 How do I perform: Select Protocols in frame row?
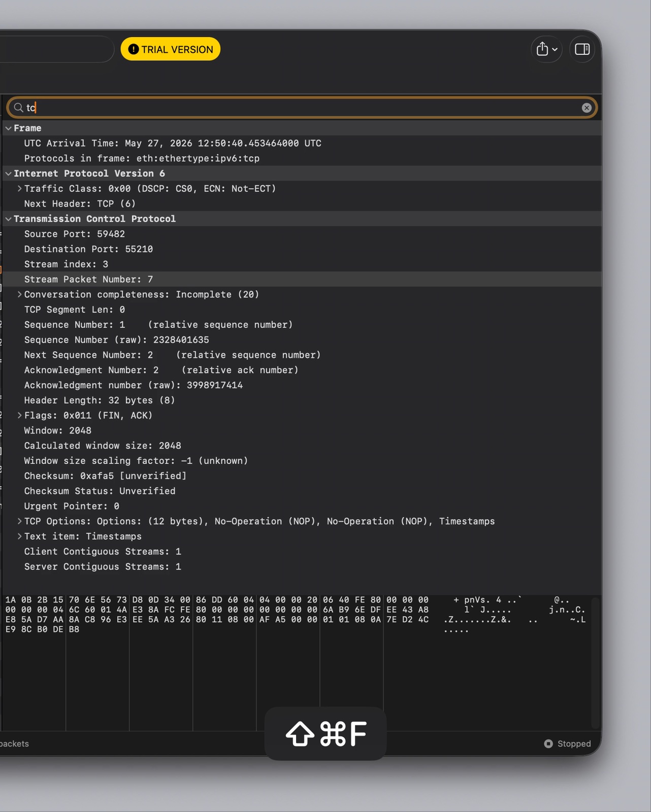click(x=302, y=158)
